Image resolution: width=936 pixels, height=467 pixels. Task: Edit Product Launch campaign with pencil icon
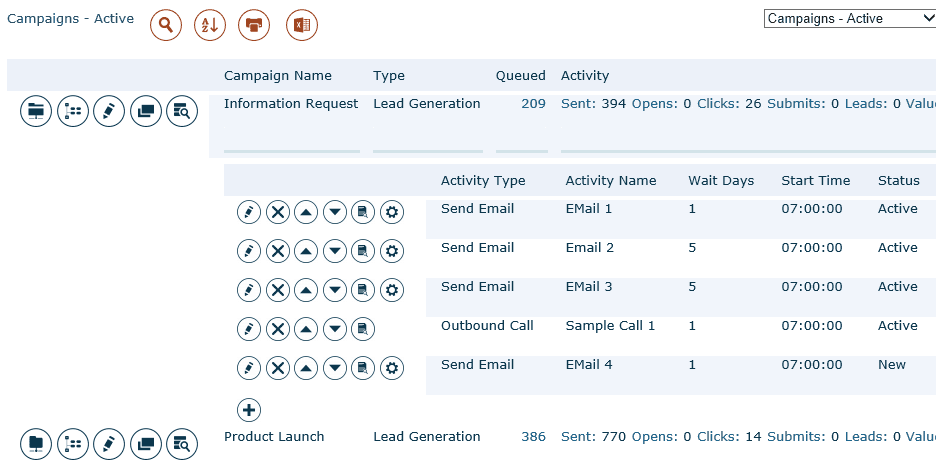point(109,444)
